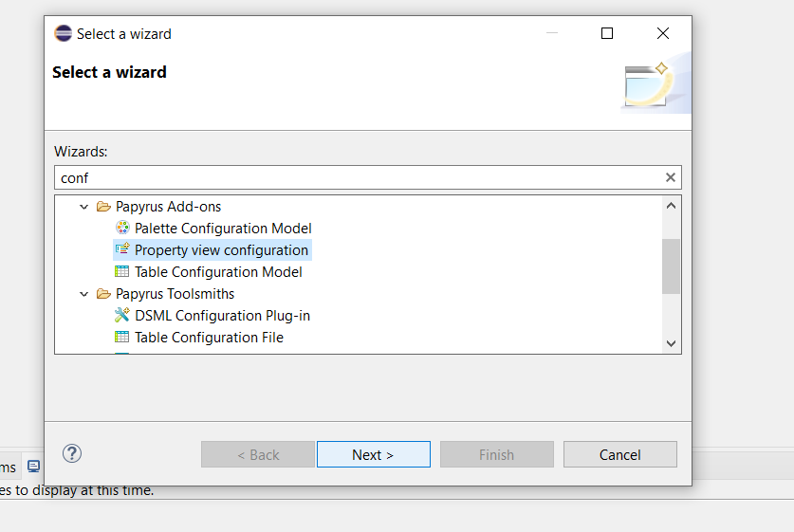The image size is (794, 532).
Task: Select DSML Configuration Plug-in wizard
Action: coord(222,316)
